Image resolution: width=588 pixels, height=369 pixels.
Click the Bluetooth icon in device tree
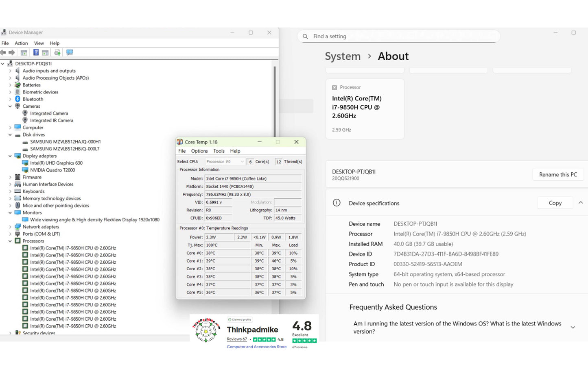tap(17, 99)
